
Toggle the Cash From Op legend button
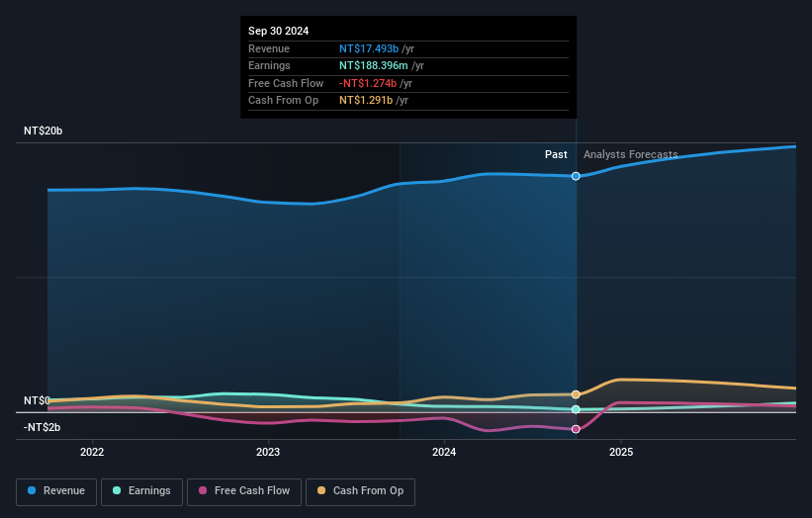point(360,491)
